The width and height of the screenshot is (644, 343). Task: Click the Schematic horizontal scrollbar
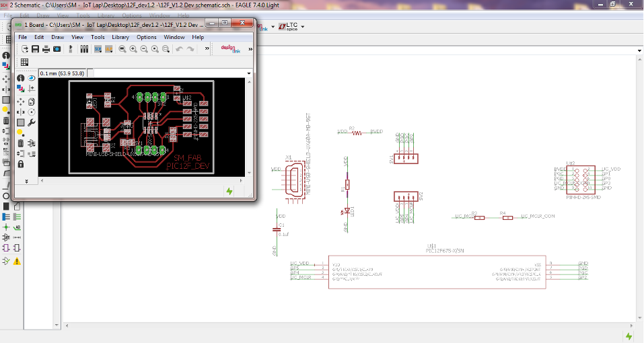pyautogui.click(x=349, y=326)
